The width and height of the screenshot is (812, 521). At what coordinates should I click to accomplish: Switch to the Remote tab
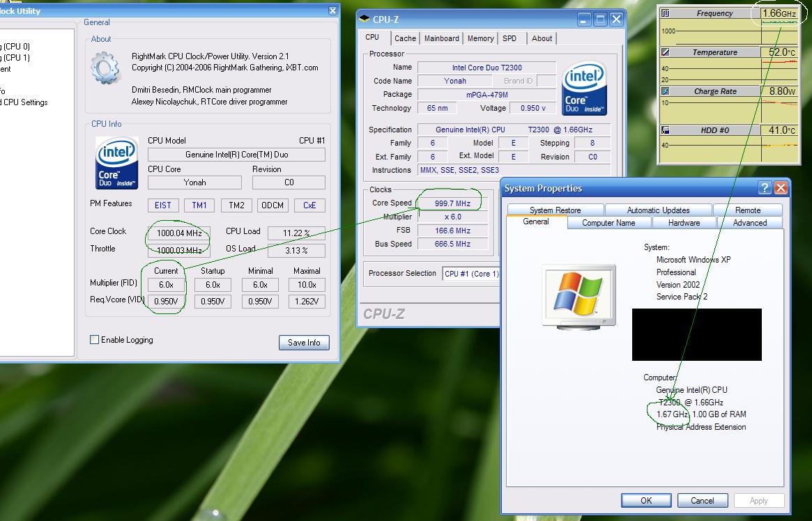(x=748, y=210)
